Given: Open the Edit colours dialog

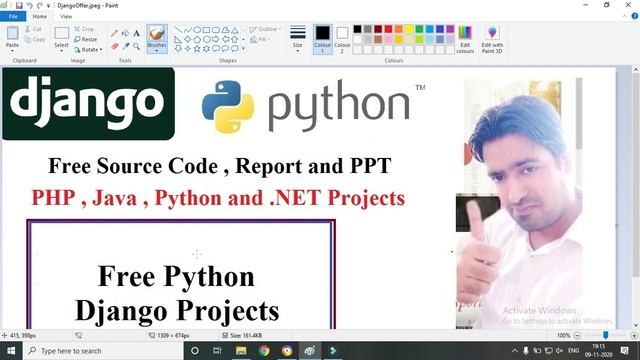Looking at the screenshot, I should point(465,39).
